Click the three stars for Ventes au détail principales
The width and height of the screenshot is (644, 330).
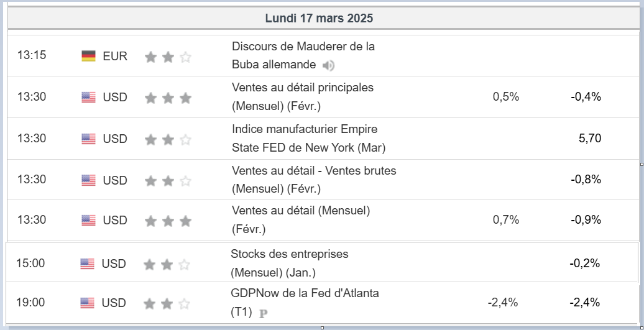pyautogui.click(x=168, y=98)
